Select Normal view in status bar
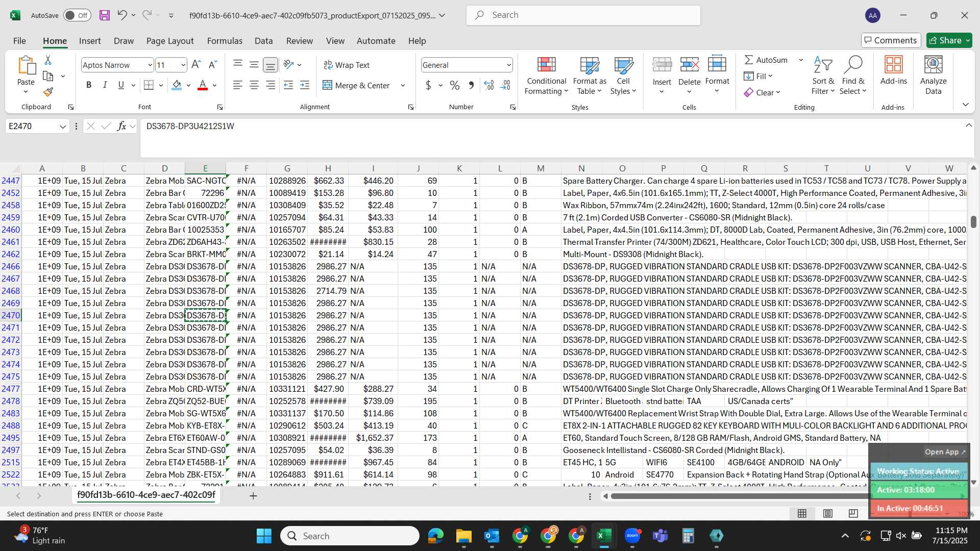Viewport: 980px width, 551px height. click(802, 513)
